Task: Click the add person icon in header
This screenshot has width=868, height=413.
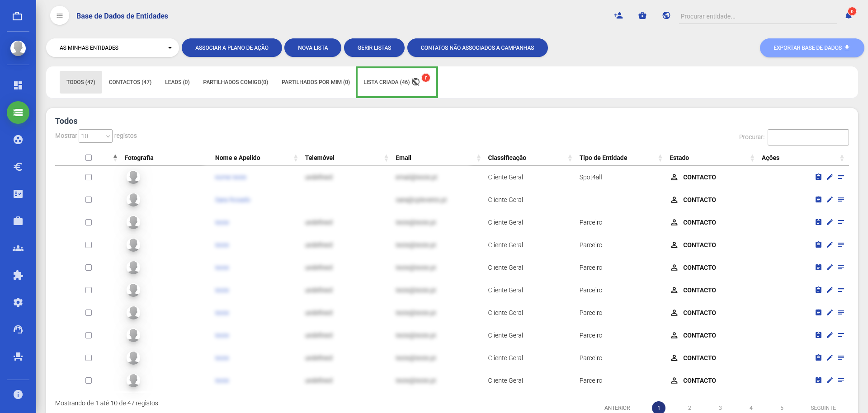Action: pos(618,16)
